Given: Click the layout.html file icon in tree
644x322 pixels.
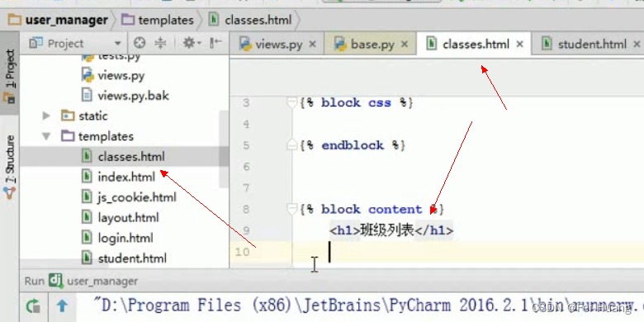Looking at the screenshot, I should coord(87,218).
